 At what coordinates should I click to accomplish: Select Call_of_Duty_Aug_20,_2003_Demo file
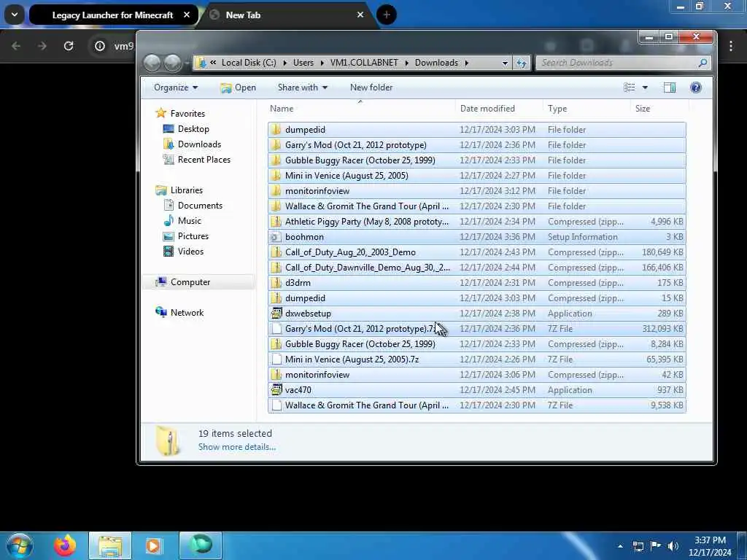coord(477,252)
